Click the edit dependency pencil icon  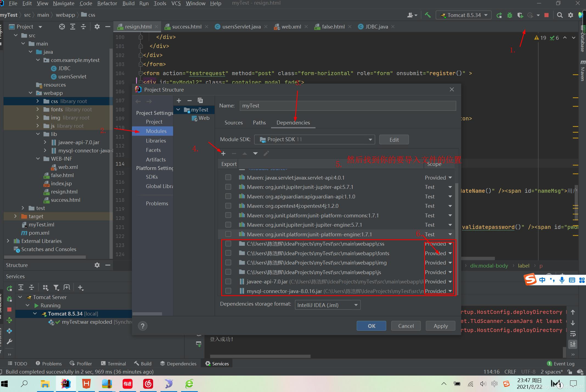(266, 154)
